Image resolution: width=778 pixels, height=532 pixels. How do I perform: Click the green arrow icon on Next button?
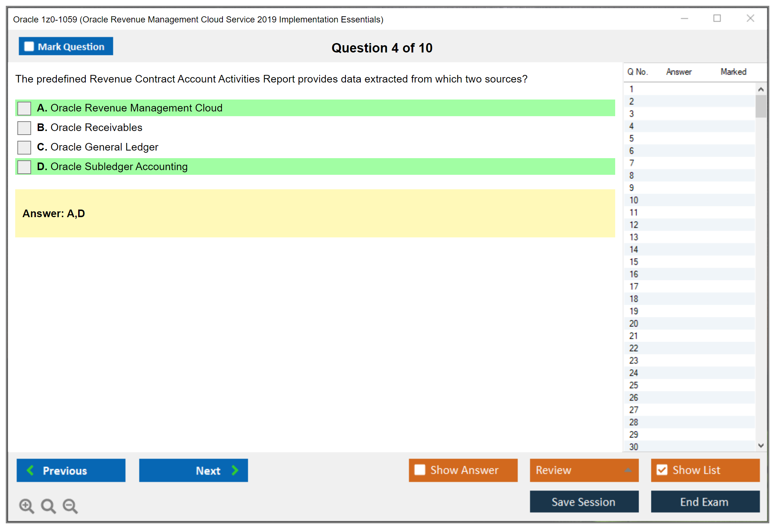point(235,470)
